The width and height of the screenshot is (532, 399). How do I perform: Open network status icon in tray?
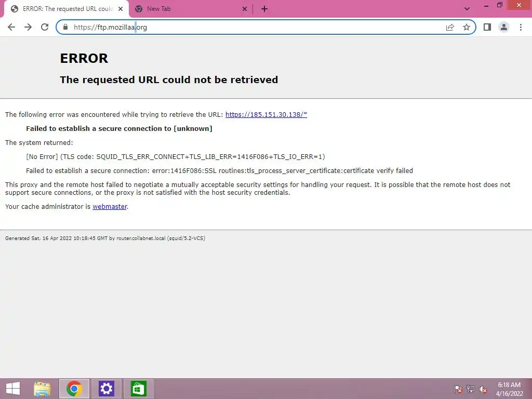[x=471, y=389]
